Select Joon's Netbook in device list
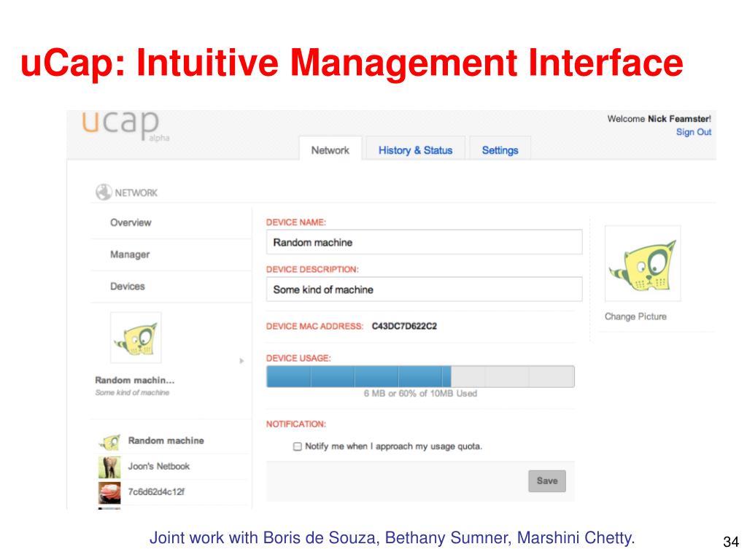The image size is (747, 560). pyautogui.click(x=158, y=466)
